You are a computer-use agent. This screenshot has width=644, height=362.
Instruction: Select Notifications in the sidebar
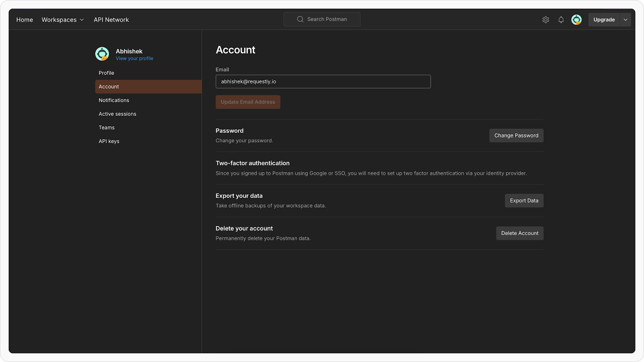point(114,100)
